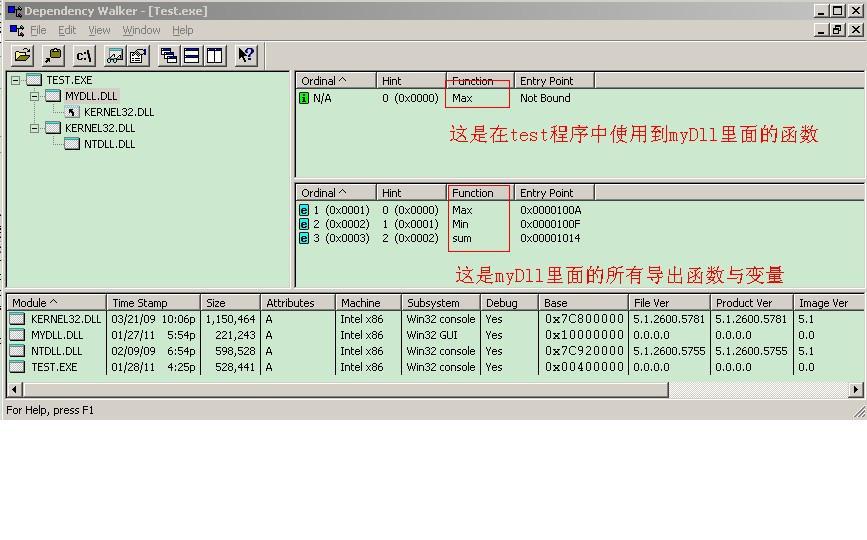The width and height of the screenshot is (867, 540).
Task: Click the module icon beside TEST.EXE in tree
Action: click(34, 80)
